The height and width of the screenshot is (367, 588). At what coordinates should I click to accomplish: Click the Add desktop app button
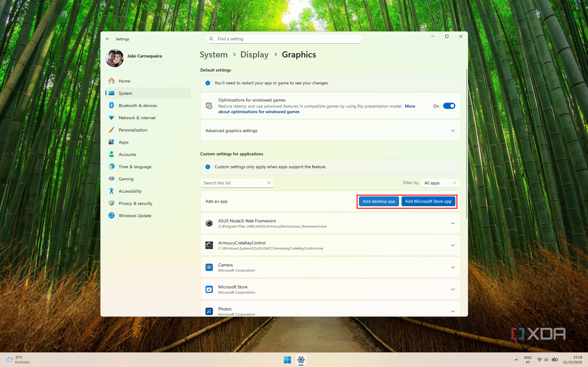point(378,201)
